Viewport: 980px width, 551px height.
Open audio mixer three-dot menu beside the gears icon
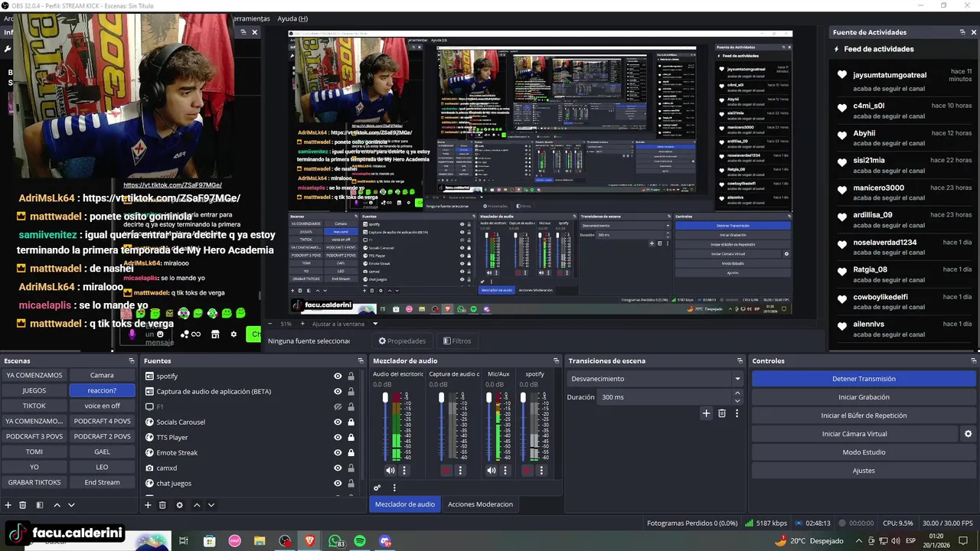[394, 487]
